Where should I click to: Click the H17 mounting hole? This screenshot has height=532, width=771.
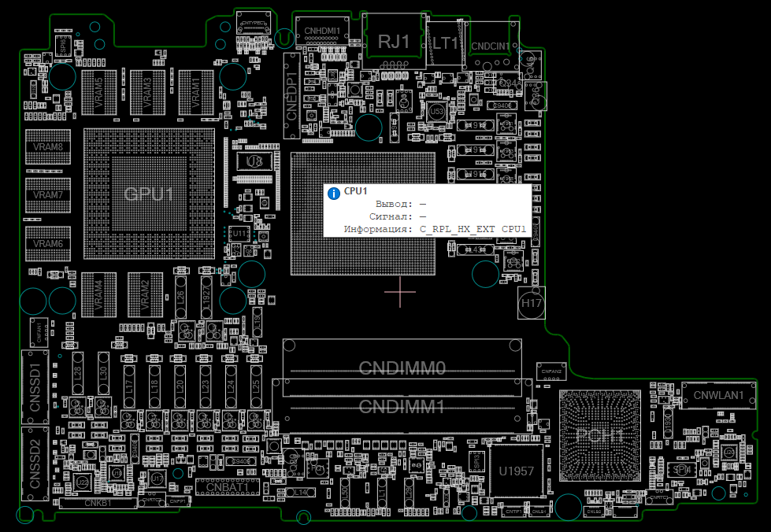coord(532,303)
